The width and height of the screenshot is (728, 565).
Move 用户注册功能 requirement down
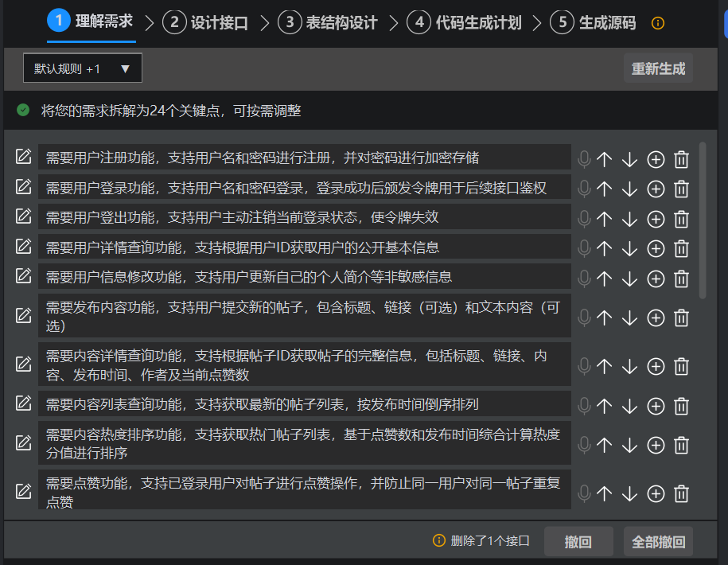(629, 159)
